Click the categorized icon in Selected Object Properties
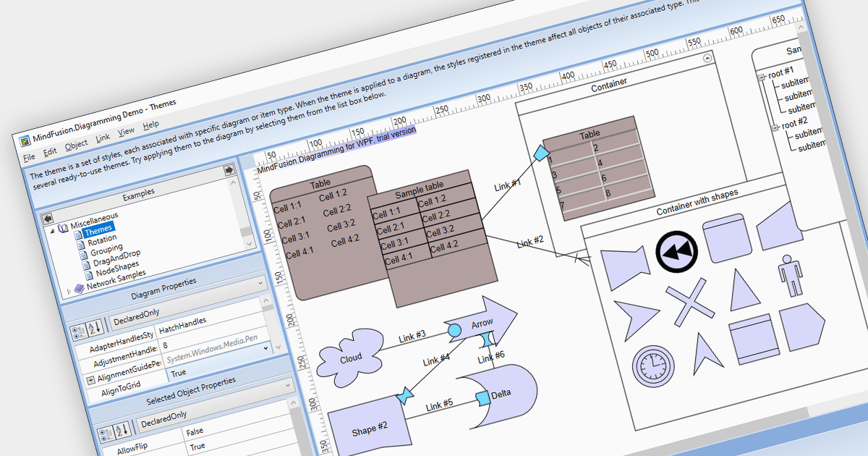Screen dimensions: 868x456 point(107,433)
